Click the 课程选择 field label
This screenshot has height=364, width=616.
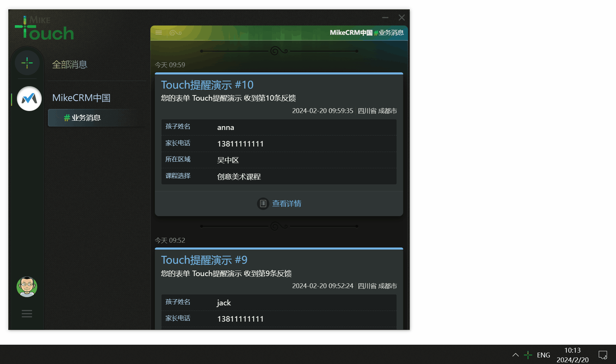click(x=178, y=176)
